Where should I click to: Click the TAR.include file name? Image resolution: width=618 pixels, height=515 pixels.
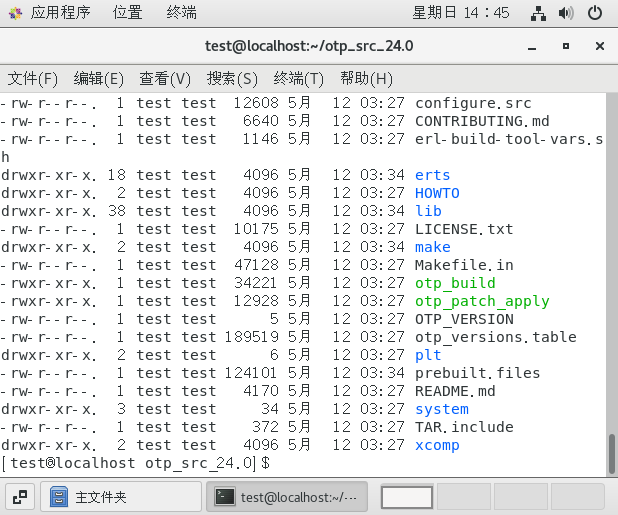click(x=464, y=427)
